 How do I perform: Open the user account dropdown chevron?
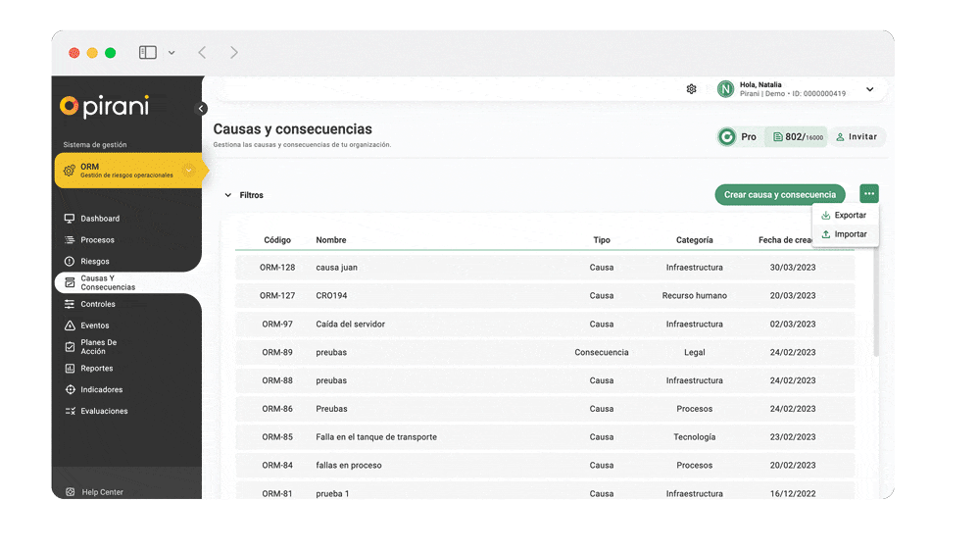[x=869, y=90]
